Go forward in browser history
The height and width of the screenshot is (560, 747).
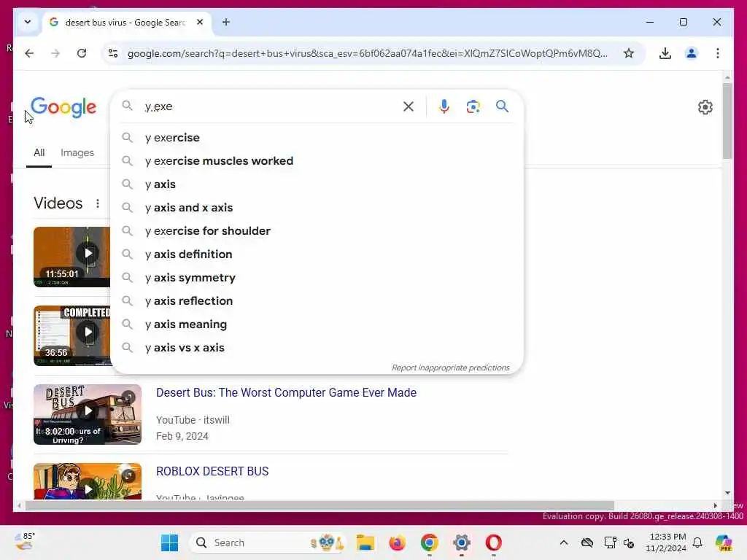[x=55, y=53]
